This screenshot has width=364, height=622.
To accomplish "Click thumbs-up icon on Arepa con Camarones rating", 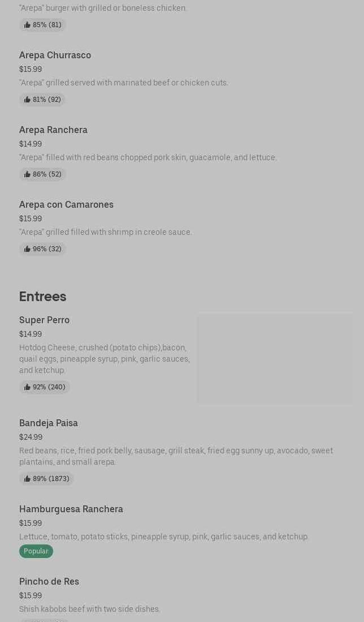I will coord(27,249).
